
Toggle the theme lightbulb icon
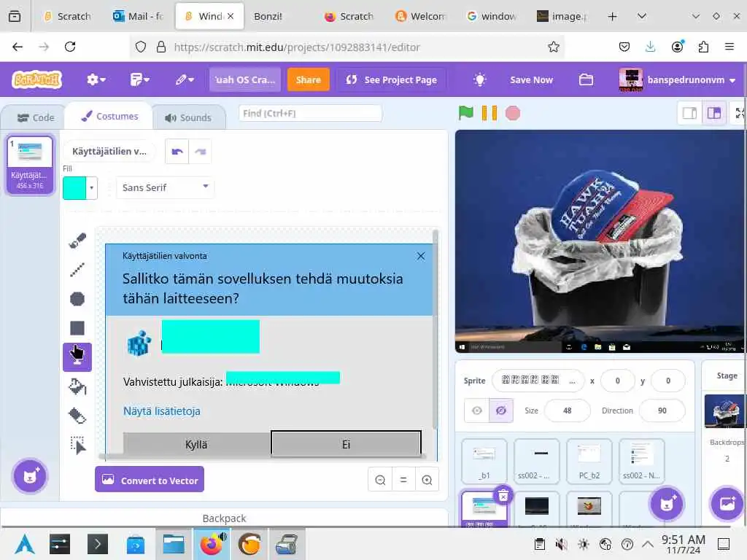point(480,79)
